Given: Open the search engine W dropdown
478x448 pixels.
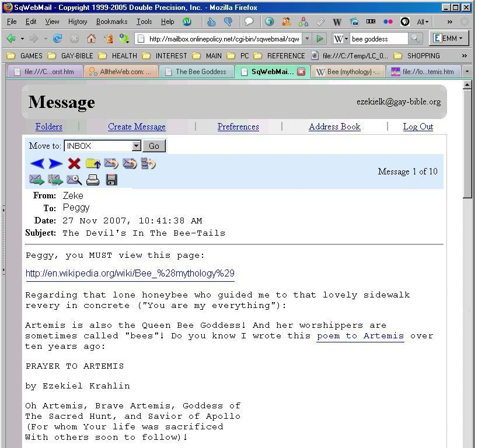Looking at the screenshot, I should click(x=340, y=38).
